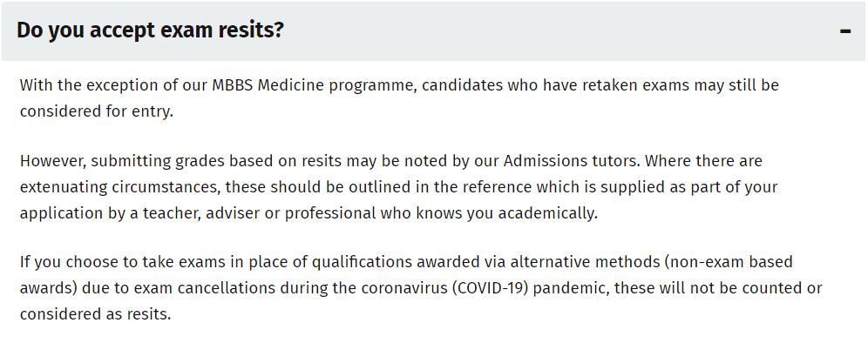Click the words 'considered for entry'
The width and height of the screenshot is (868, 350).
96,111
